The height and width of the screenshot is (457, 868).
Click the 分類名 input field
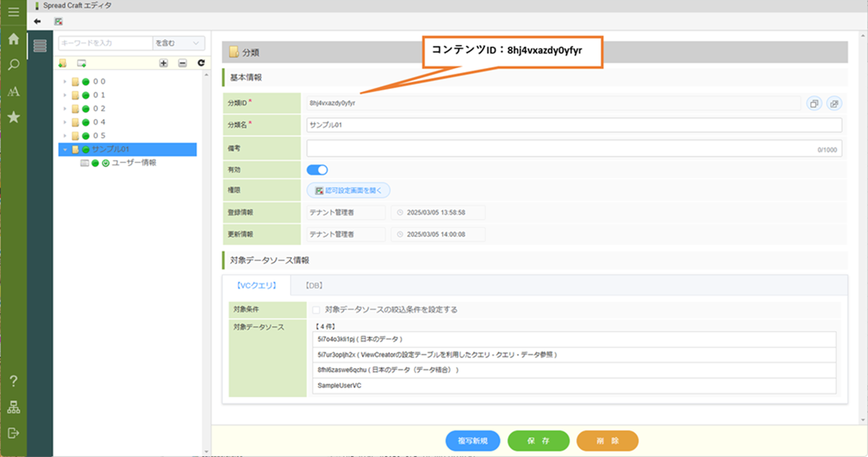click(x=574, y=125)
